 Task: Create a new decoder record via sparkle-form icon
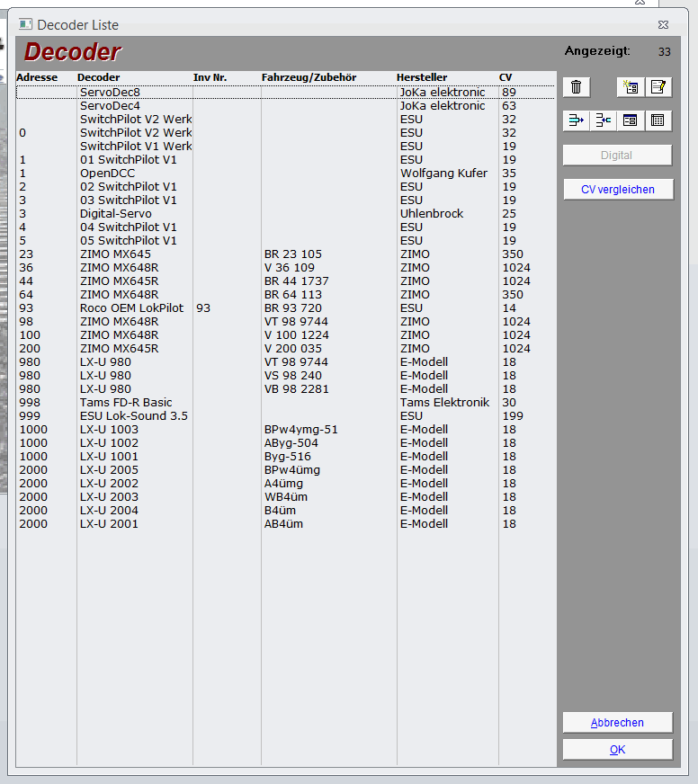[631, 87]
